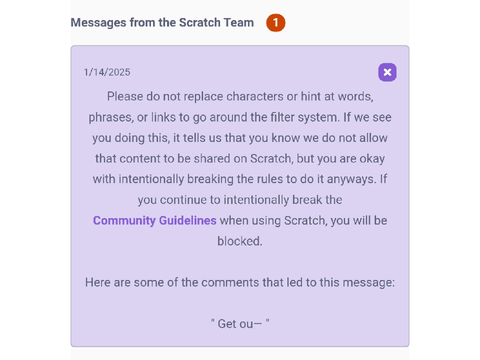480x360 pixels.
Task: Select the 1/14/2025 date stamp
Action: pyautogui.click(x=107, y=72)
